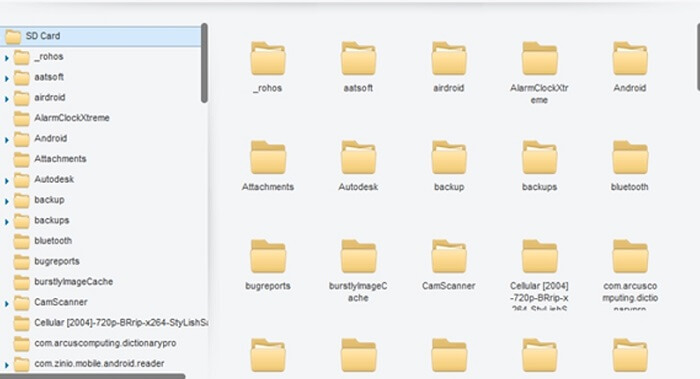
Task: Select Android in the sidebar tree
Action: click(41, 139)
